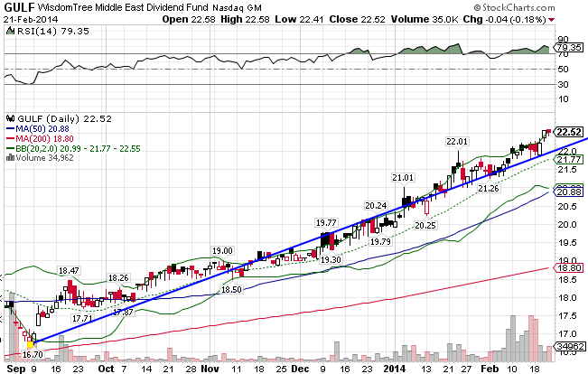
Task: Click the 18.26 price annotation
Action: tap(118, 278)
